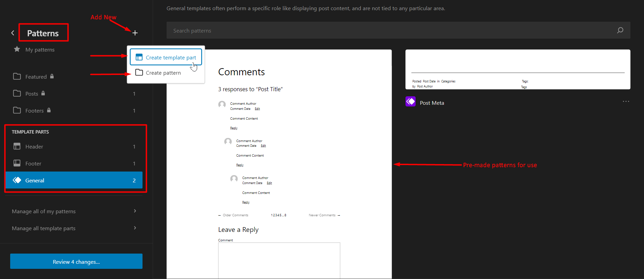Click the Post Meta title link
Image resolution: width=644 pixels, height=279 pixels.
coord(432,103)
